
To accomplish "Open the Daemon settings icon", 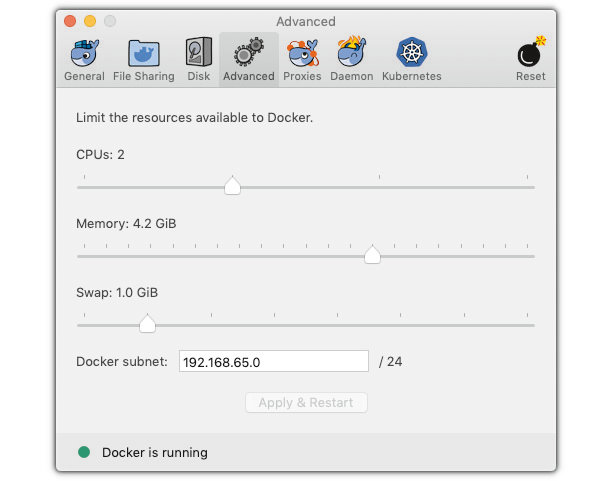I will click(351, 53).
